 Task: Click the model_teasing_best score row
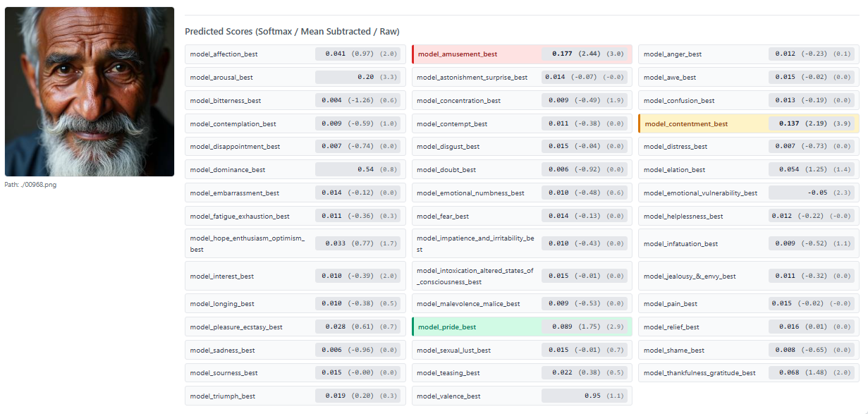point(522,373)
